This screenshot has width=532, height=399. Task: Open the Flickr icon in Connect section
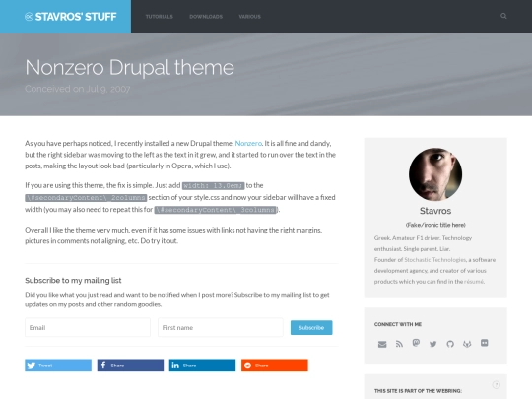(484, 343)
